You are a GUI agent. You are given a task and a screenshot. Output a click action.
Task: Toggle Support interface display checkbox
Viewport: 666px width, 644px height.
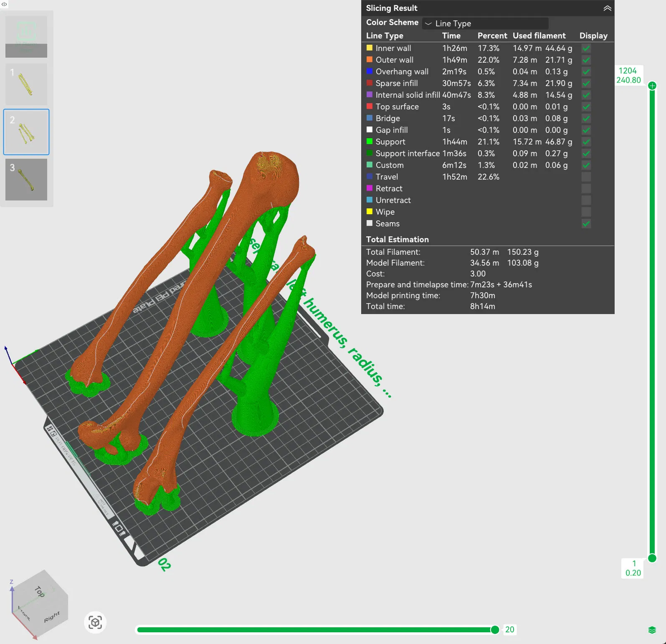pos(586,153)
